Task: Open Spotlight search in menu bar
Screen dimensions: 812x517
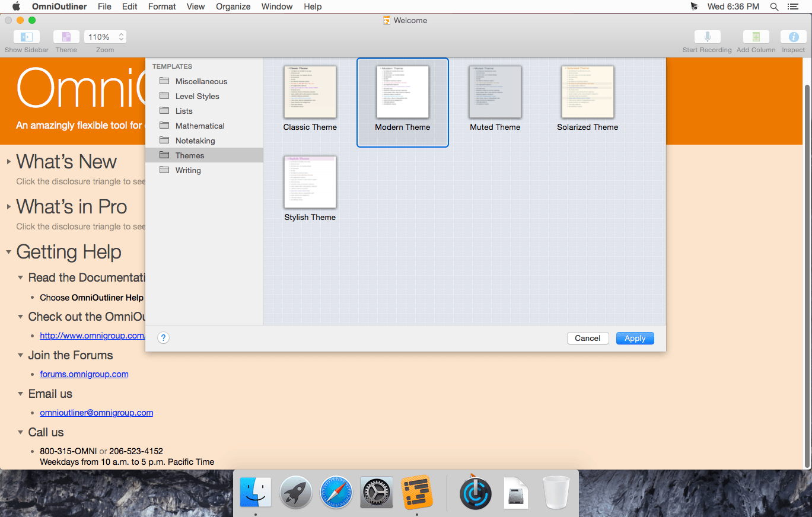Action: (774, 7)
